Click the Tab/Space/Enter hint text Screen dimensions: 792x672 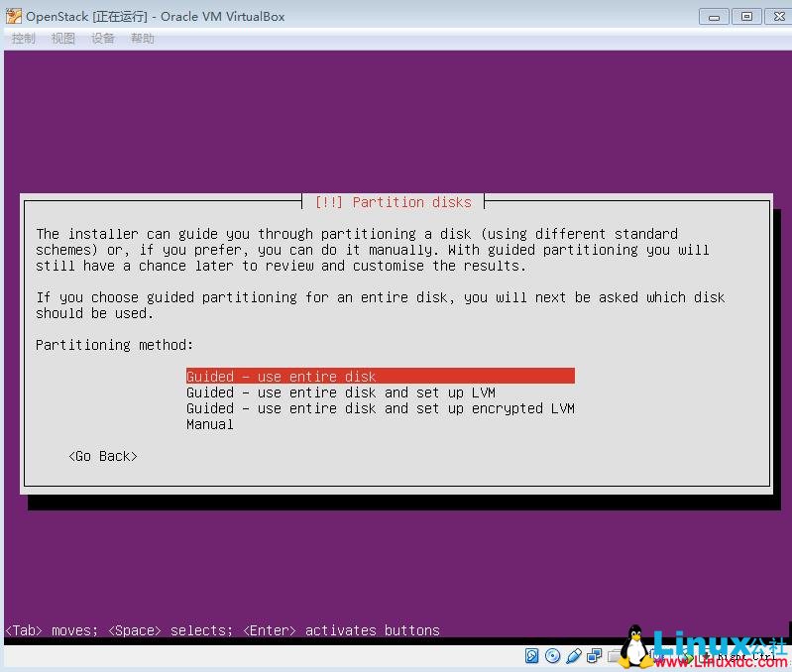[223, 630]
